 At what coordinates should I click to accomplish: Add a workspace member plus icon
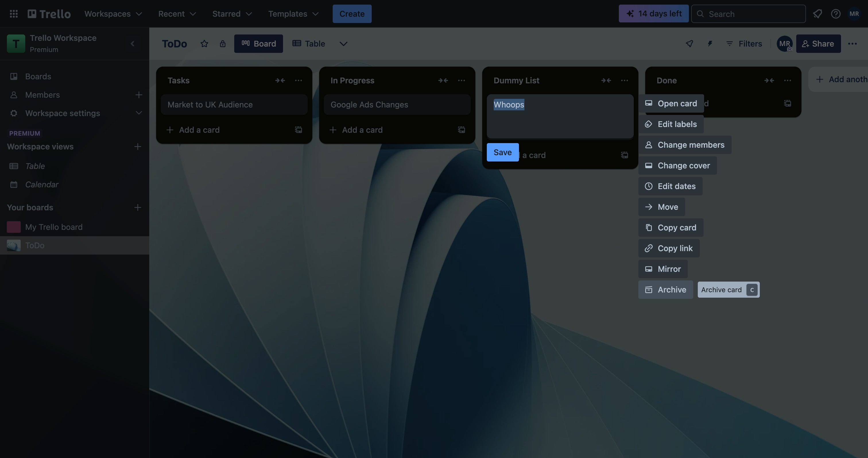pos(139,95)
